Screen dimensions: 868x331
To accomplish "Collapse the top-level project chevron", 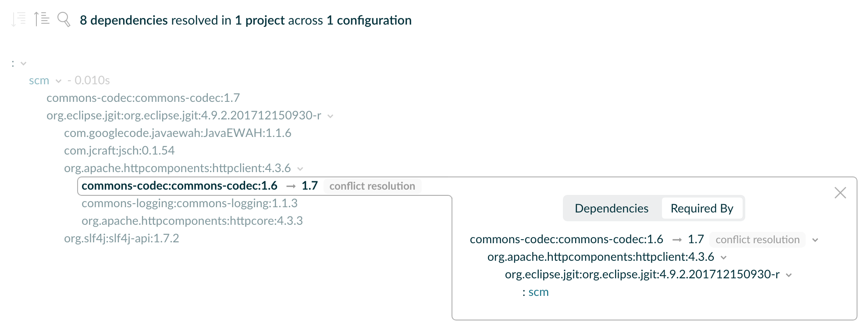I will (x=22, y=63).
